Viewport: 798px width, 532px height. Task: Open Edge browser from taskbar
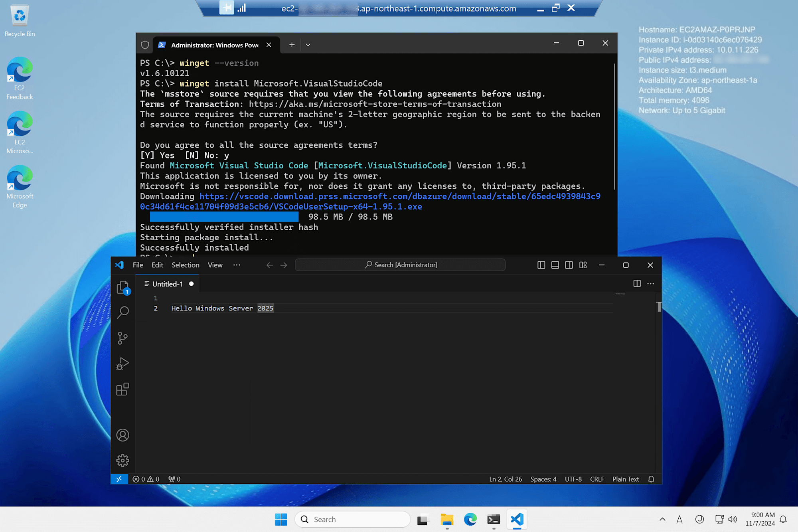pyautogui.click(x=470, y=519)
